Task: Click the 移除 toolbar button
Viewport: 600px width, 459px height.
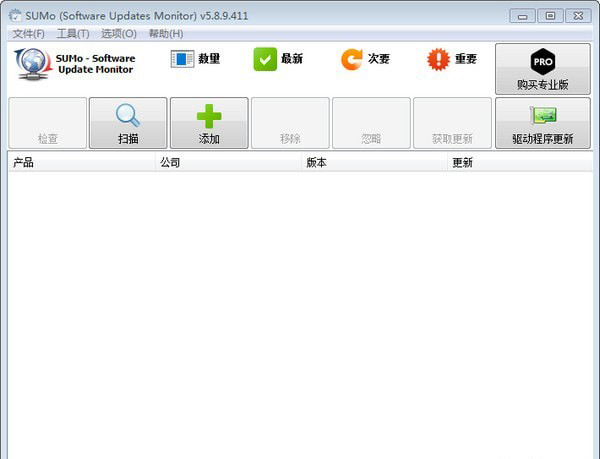Action: click(290, 123)
